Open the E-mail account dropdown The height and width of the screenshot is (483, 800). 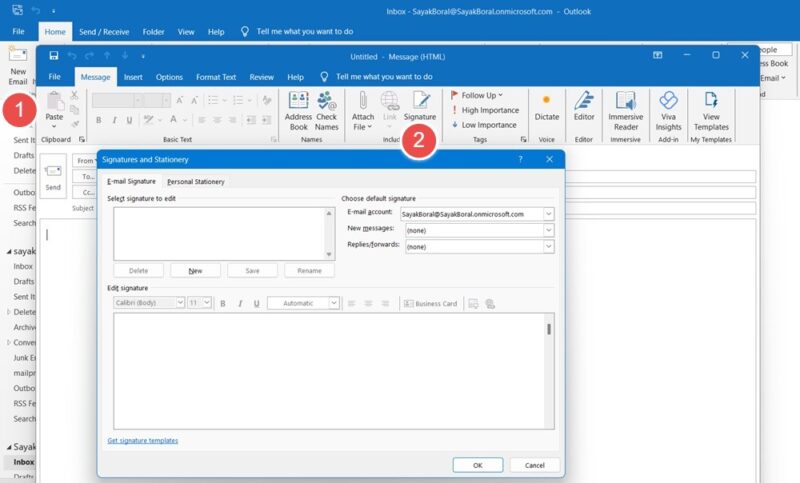point(548,214)
